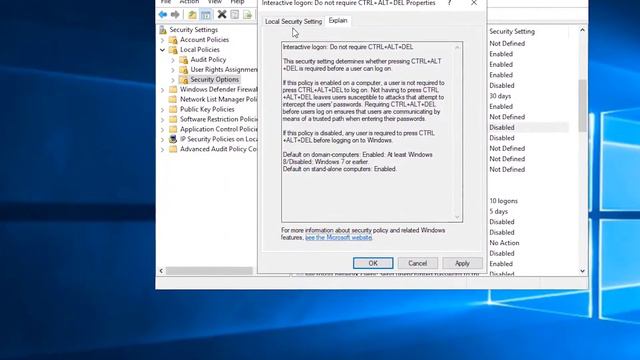This screenshot has width=640, height=360.
Task: Click the tree pane horizontal scroll-left arrow
Action: pyautogui.click(x=161, y=271)
